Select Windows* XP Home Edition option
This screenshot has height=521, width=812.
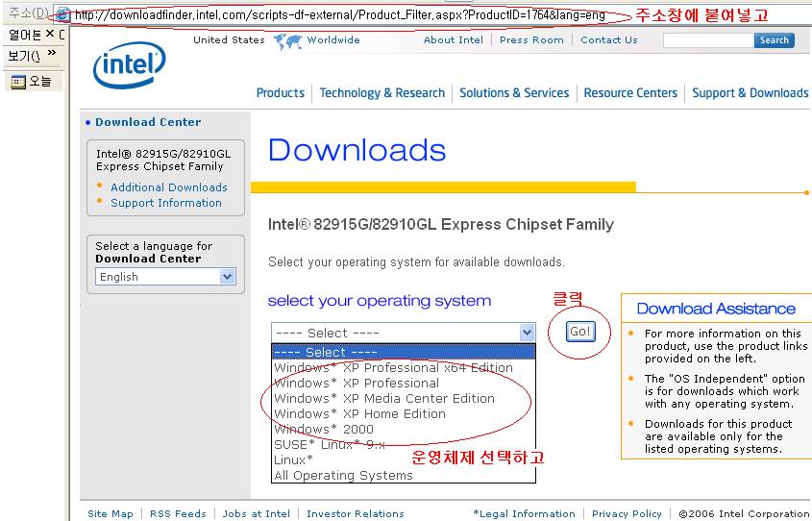(x=359, y=413)
